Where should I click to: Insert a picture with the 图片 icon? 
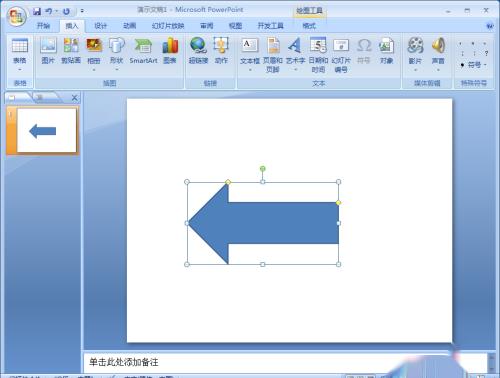[x=48, y=51]
